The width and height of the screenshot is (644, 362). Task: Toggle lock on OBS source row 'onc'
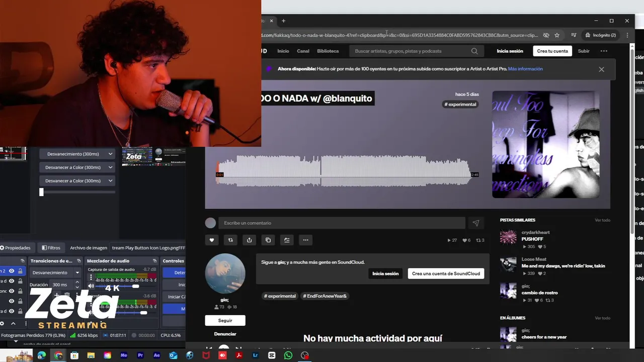[20, 291]
